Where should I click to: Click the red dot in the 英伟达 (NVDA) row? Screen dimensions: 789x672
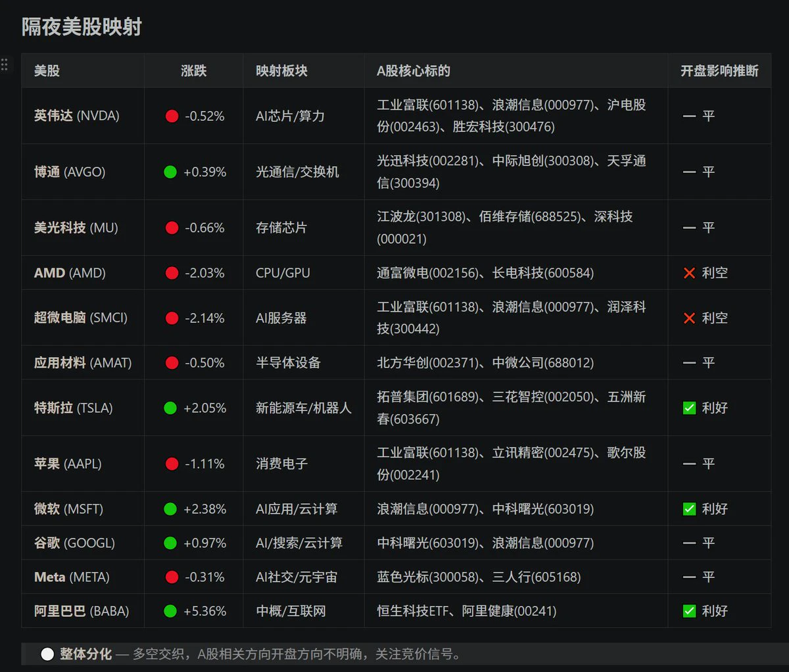(x=172, y=116)
